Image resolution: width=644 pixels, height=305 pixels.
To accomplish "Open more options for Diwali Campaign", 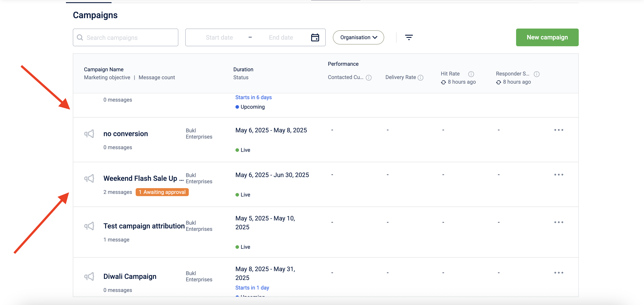I will [559, 273].
